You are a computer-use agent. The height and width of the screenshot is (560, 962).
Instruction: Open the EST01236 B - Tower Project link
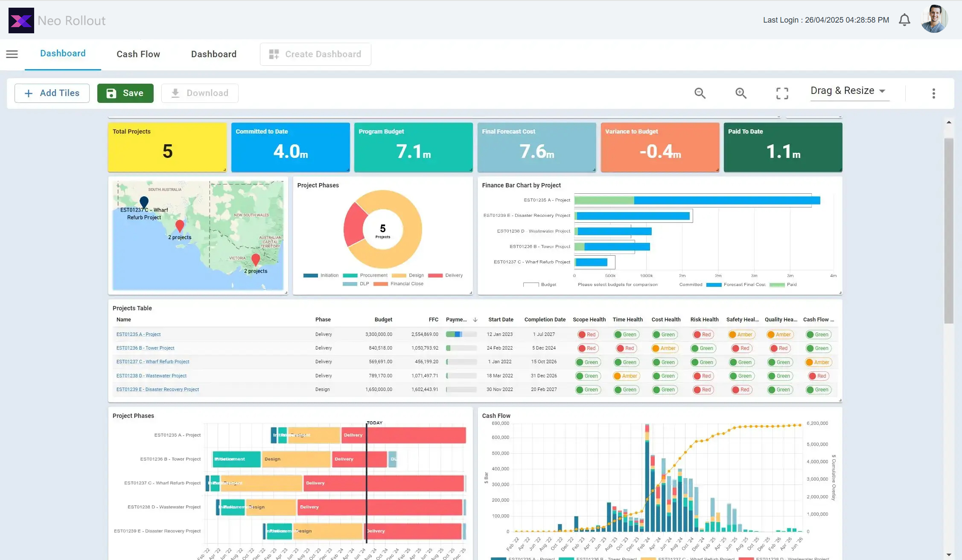point(145,348)
